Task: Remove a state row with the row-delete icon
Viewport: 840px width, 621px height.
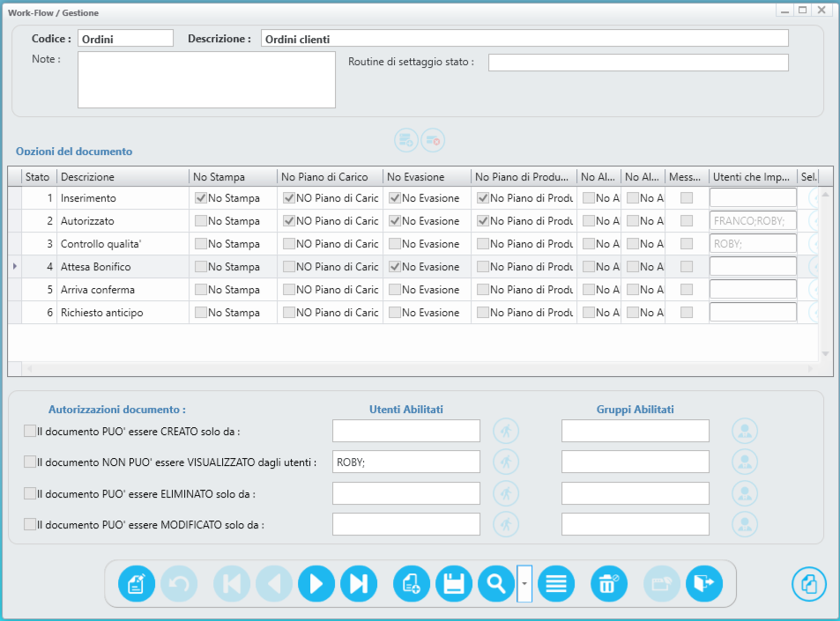Action: (433, 140)
